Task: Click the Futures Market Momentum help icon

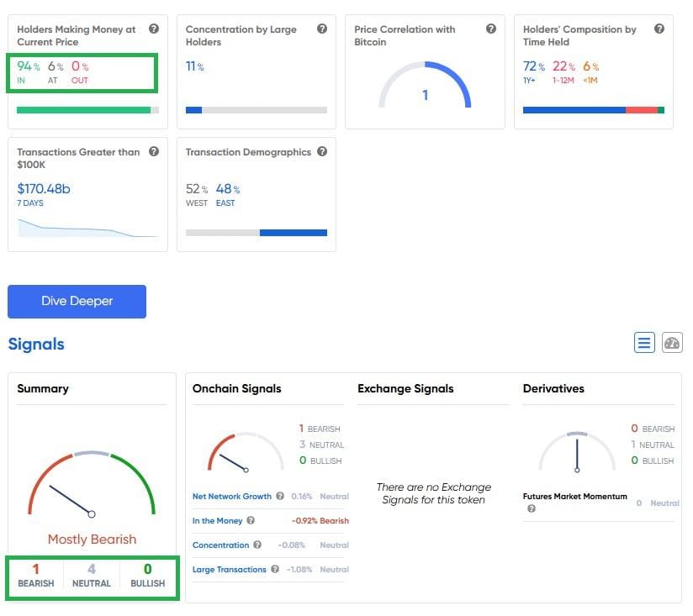Action: (532, 508)
